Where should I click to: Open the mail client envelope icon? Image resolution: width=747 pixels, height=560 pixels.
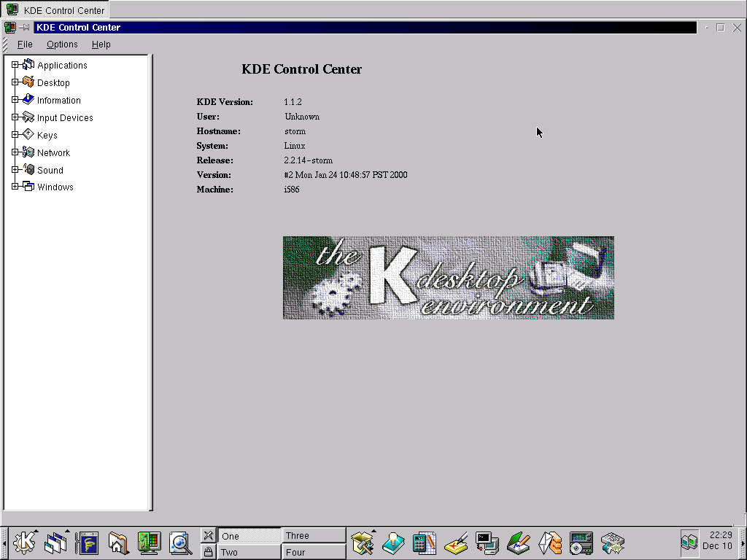click(549, 542)
